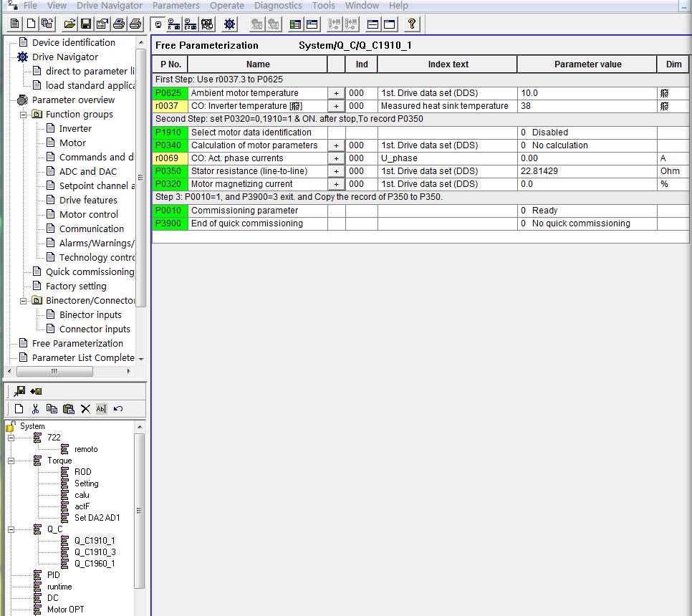Collapse the Torque node in the System tree
Viewport: 692px width, 616px height.
[x=11, y=461]
